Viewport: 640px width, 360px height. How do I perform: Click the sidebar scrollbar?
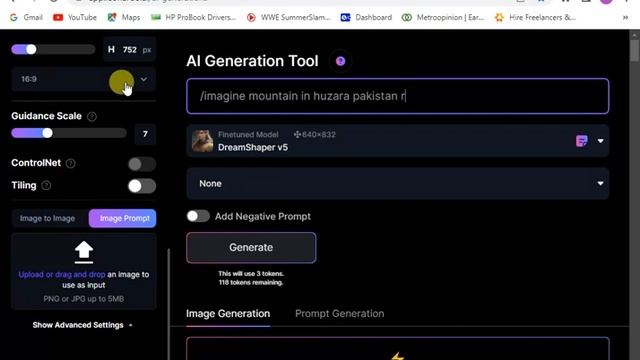[169, 304]
